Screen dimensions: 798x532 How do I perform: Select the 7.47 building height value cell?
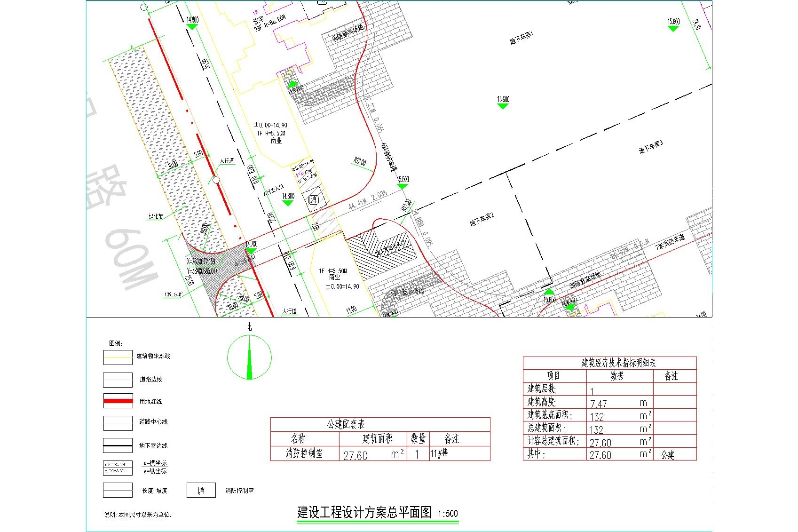point(599,404)
